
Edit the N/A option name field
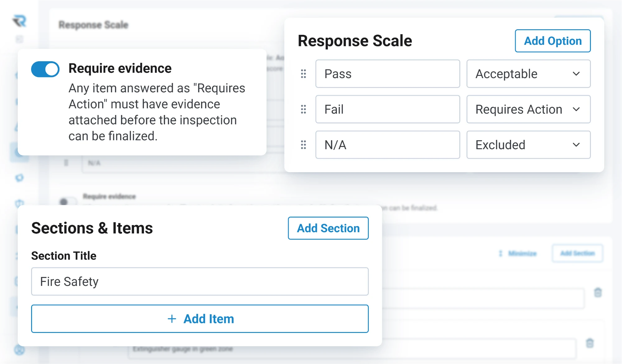388,145
